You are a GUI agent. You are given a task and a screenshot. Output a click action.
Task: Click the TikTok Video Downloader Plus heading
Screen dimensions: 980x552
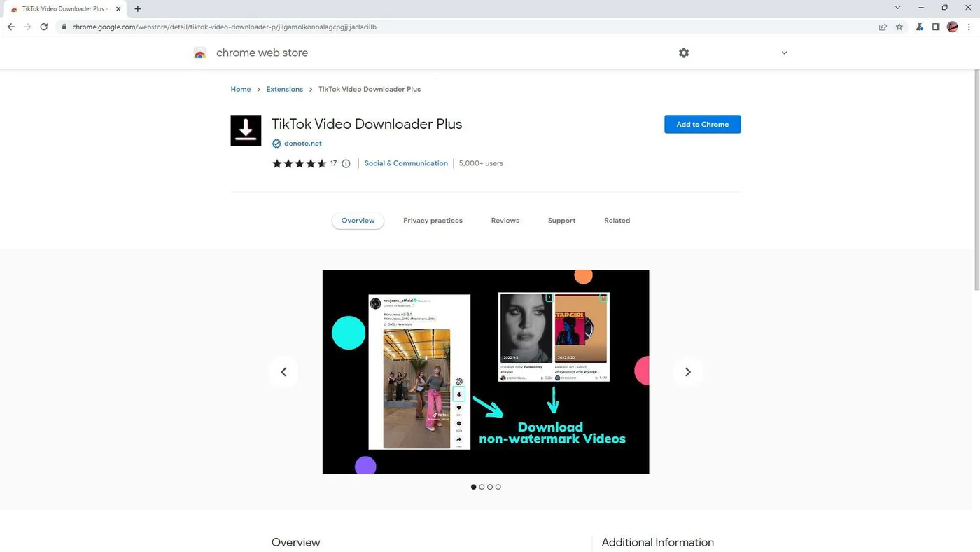[x=367, y=125]
